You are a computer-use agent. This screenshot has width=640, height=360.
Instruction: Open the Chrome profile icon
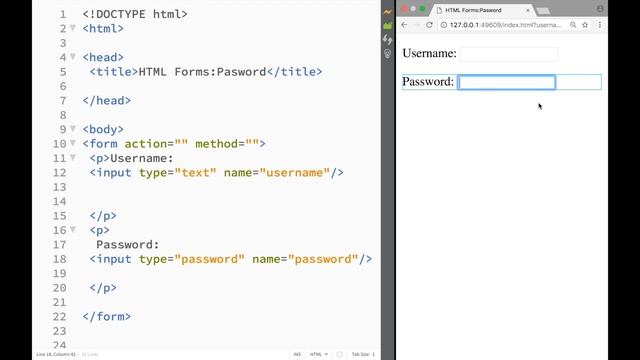(600, 9)
